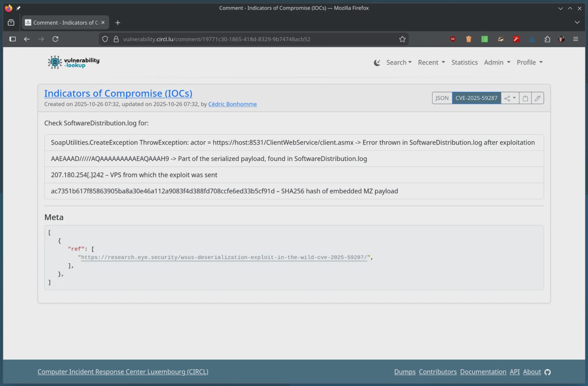The width and height of the screenshot is (588, 386).
Task: Click the JSON button
Action: point(442,98)
